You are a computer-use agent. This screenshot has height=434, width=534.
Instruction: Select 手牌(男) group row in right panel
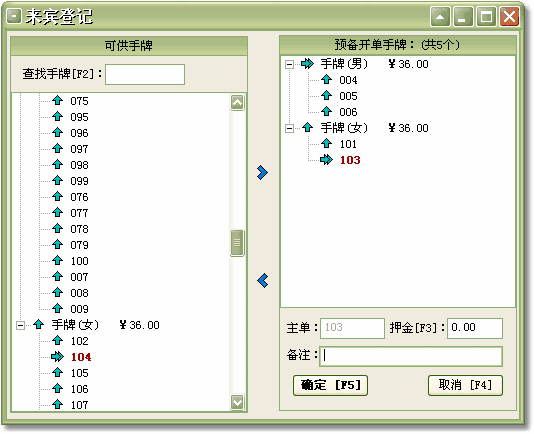(x=374, y=64)
